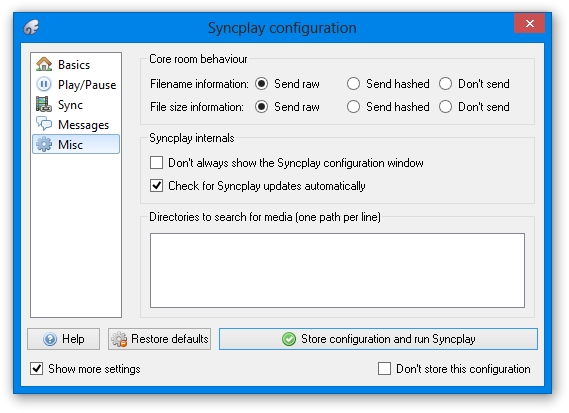
Task: Select Don't send for File size information
Action: pos(445,107)
